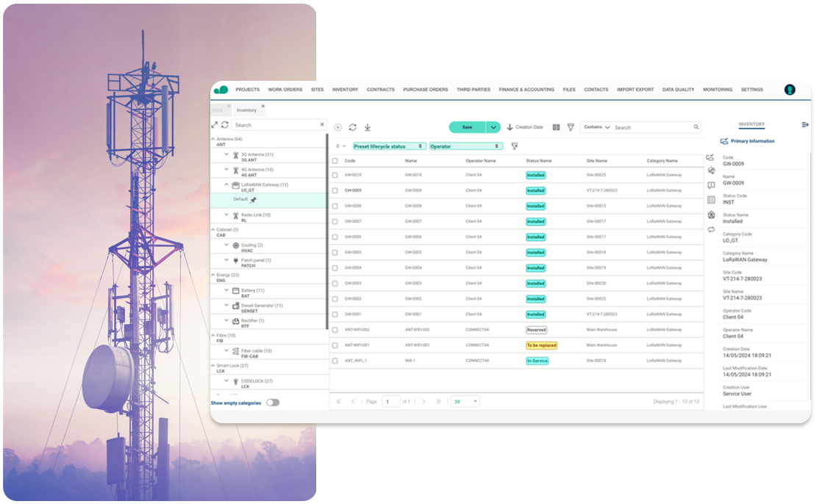
Task: Toggle the Show empty categories switch
Action: [x=273, y=403]
